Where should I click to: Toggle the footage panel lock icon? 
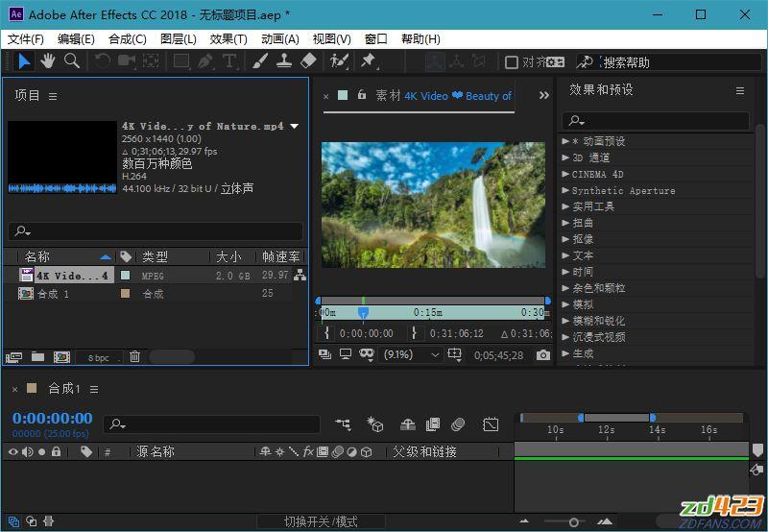tap(362, 94)
